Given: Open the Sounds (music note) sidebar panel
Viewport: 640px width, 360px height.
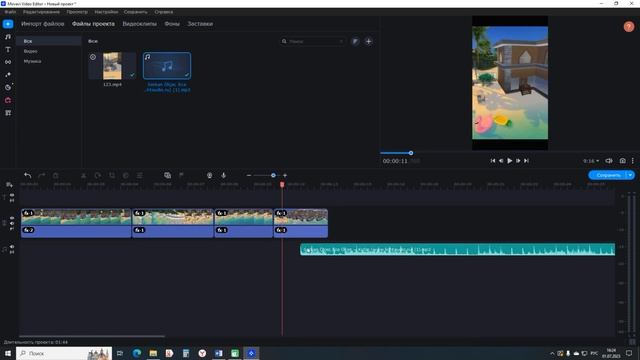Looking at the screenshot, I should pos(8,37).
